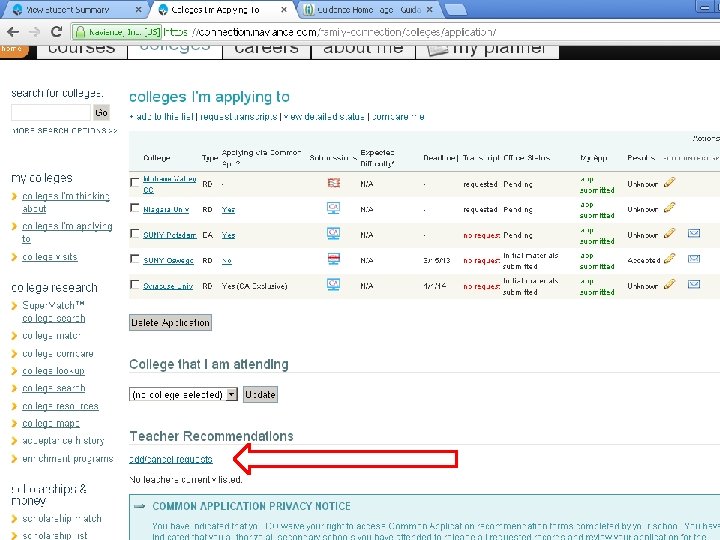Close the View Student Summary browser tab
Image resolution: width=720 pixels, height=540 pixels.
tap(139, 10)
